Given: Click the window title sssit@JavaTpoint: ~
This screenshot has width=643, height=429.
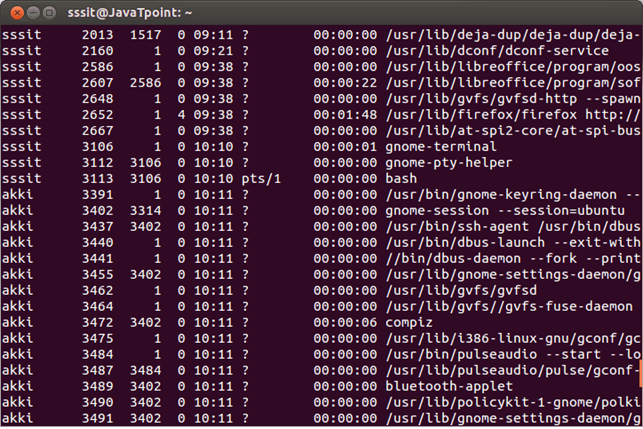Looking at the screenshot, I should pos(130,13).
